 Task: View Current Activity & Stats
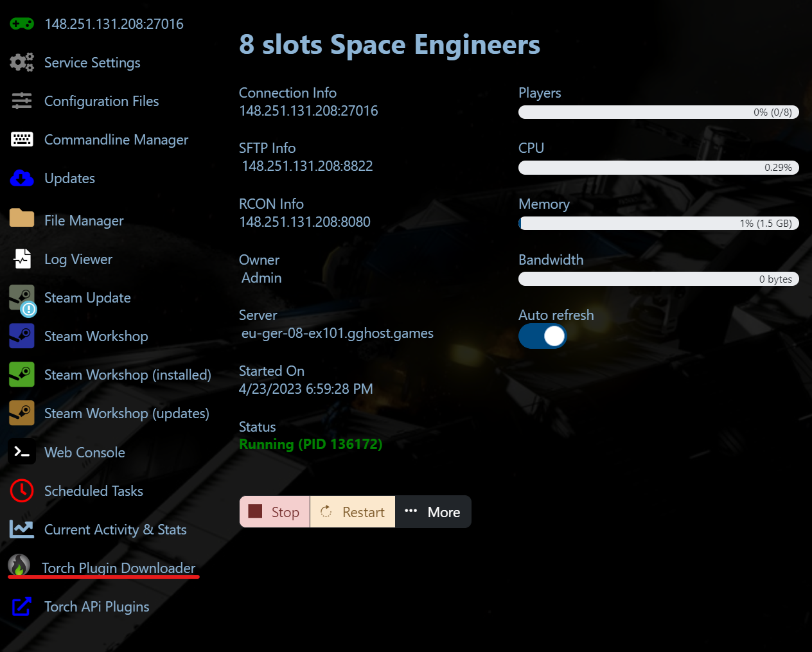(116, 529)
